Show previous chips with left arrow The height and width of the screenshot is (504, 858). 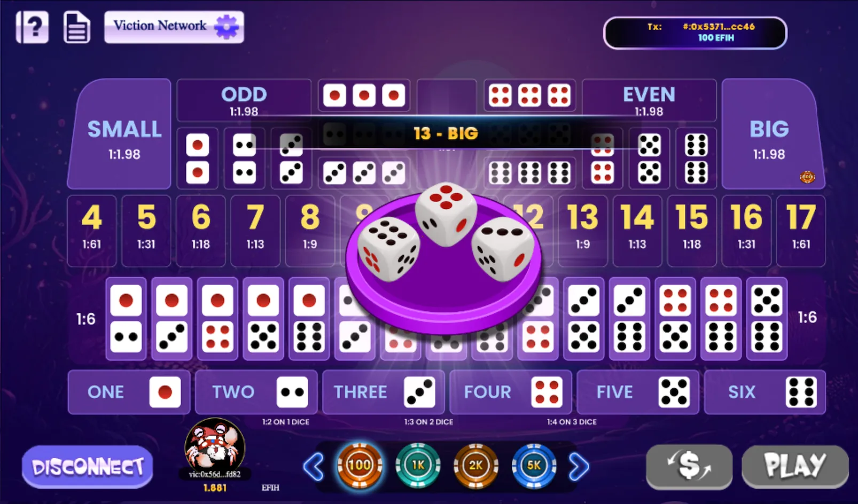pyautogui.click(x=314, y=467)
